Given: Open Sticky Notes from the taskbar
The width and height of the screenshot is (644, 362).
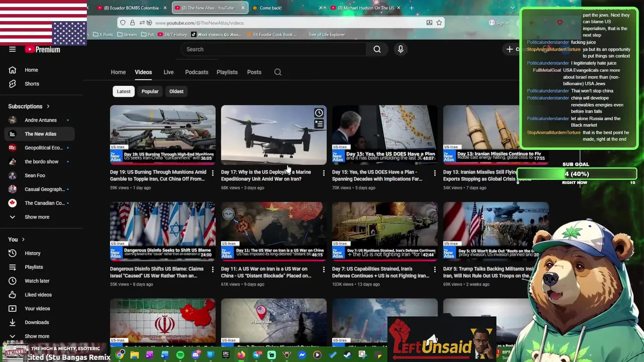Looking at the screenshot, I should pyautogui.click(x=378, y=355).
